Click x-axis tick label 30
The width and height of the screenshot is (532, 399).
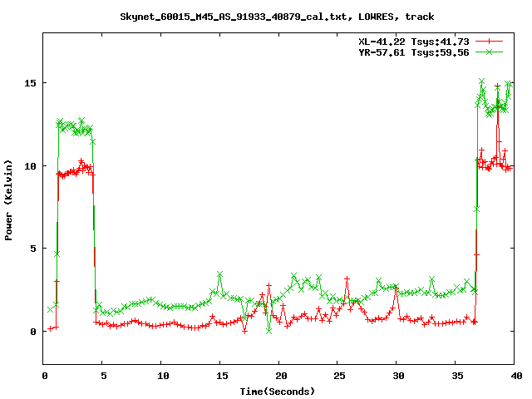399,376
